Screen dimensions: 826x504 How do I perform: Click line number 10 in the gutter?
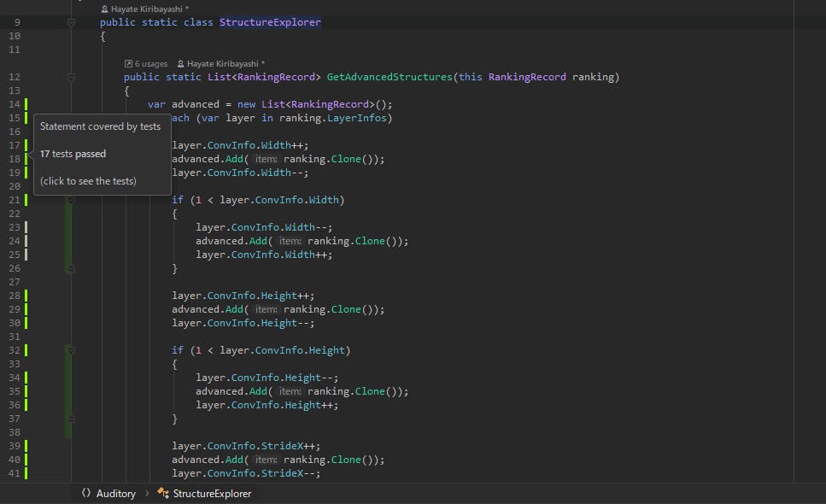[15, 36]
